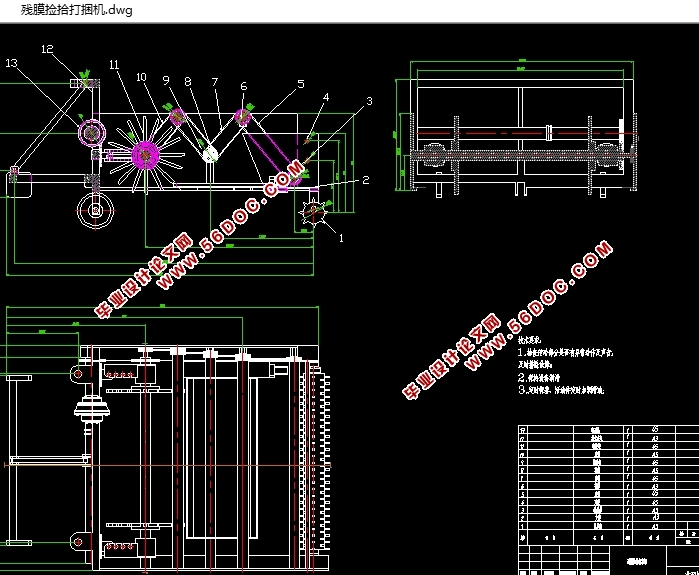Screen dimensions: 699x575
Task: Click part callout number 10
Action: coord(141,78)
